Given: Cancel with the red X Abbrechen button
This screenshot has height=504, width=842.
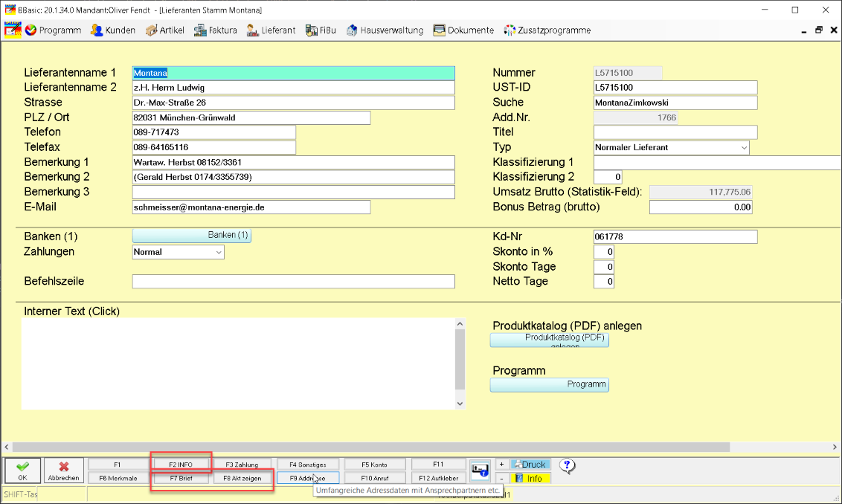Looking at the screenshot, I should 63,471.
